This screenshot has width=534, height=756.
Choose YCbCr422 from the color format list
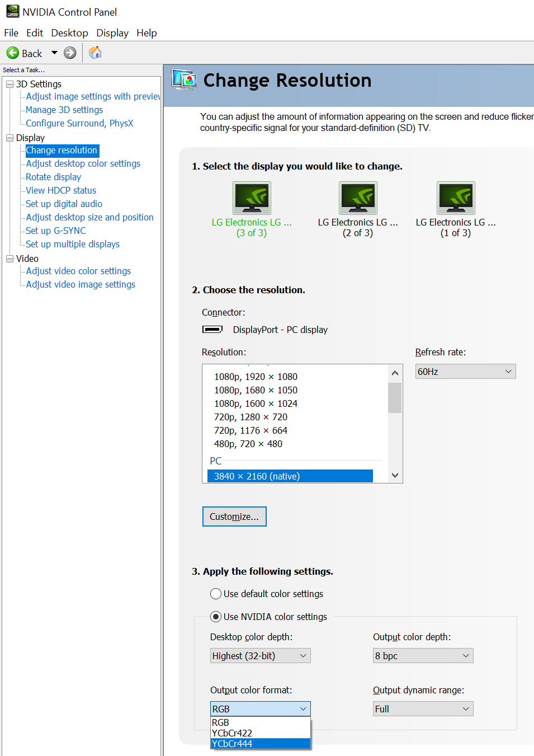261,733
